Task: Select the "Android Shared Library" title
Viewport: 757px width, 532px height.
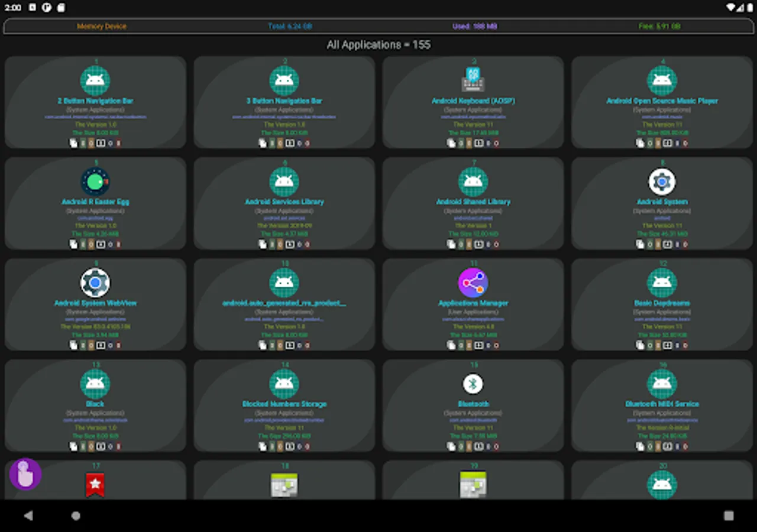Action: pyautogui.click(x=473, y=202)
